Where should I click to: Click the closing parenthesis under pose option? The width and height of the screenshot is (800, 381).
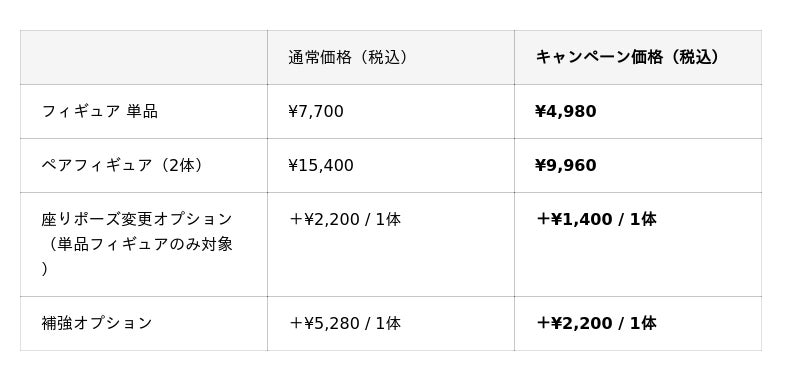(x=44, y=269)
